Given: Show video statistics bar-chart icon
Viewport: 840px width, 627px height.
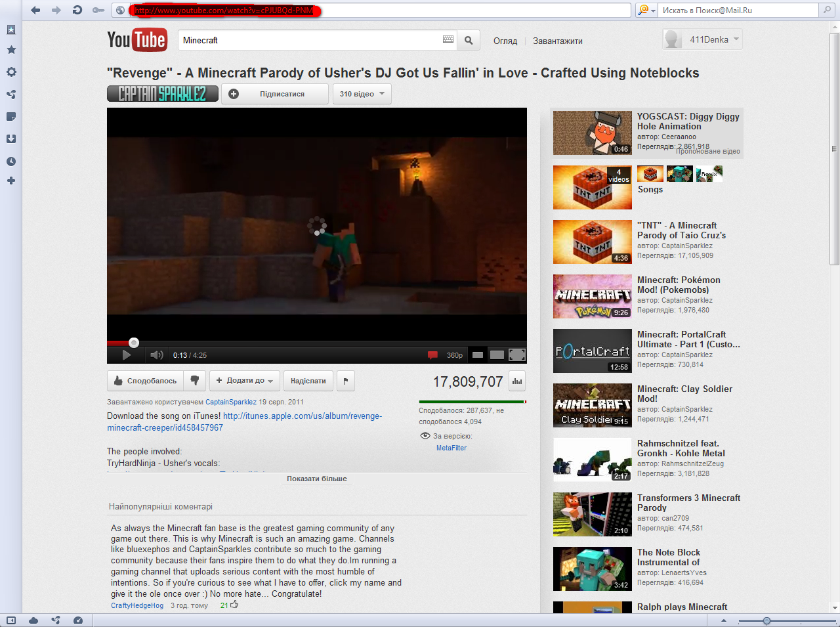Looking at the screenshot, I should tap(516, 381).
